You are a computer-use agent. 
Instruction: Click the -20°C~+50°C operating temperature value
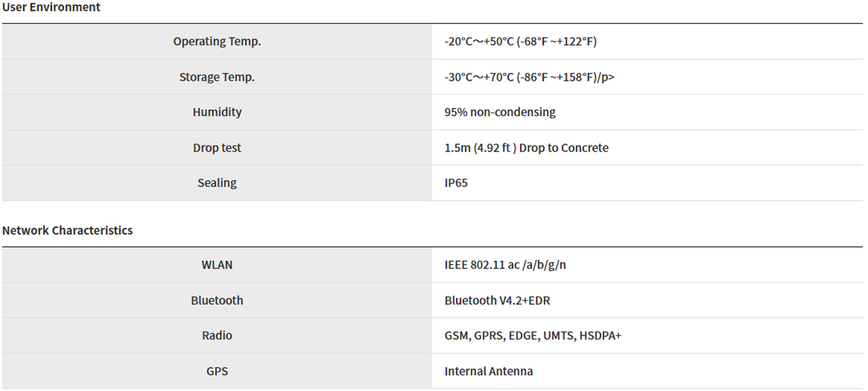click(520, 41)
